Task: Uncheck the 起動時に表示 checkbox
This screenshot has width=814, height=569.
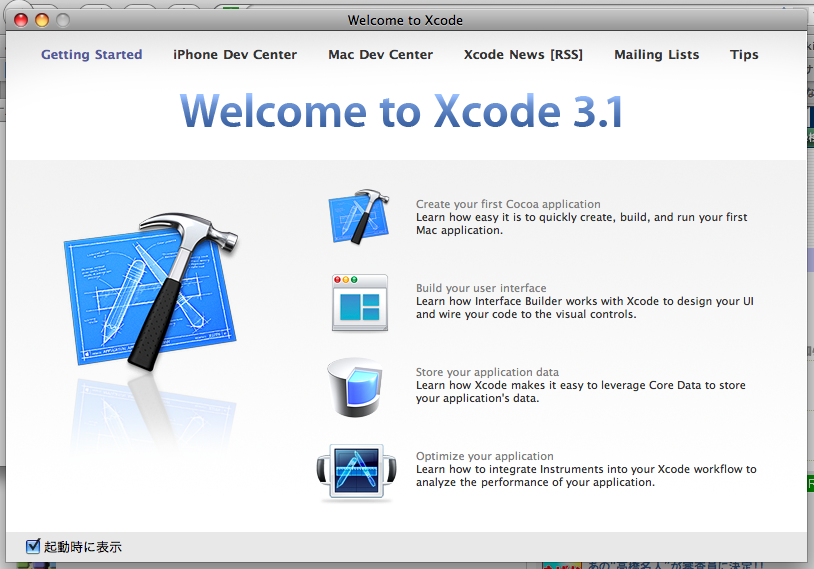Action: pyautogui.click(x=33, y=546)
